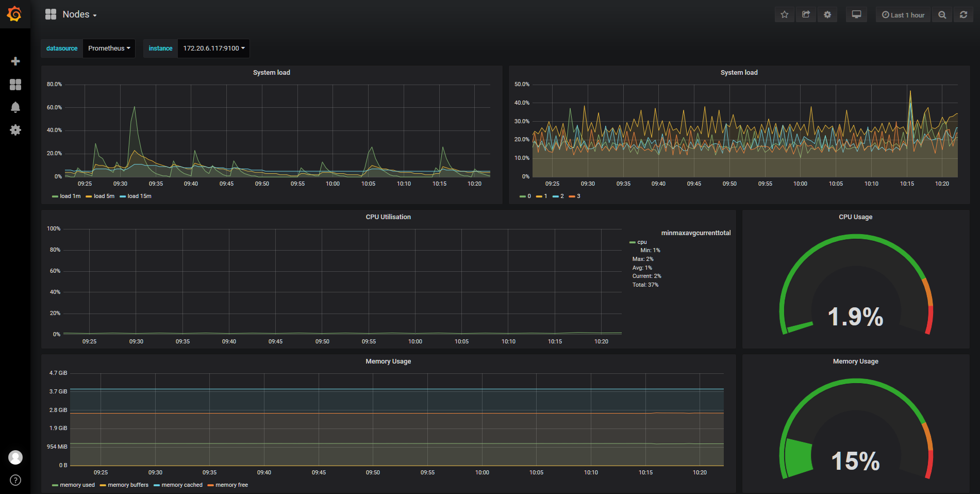Open the Help question mark at bottom

click(x=15, y=480)
